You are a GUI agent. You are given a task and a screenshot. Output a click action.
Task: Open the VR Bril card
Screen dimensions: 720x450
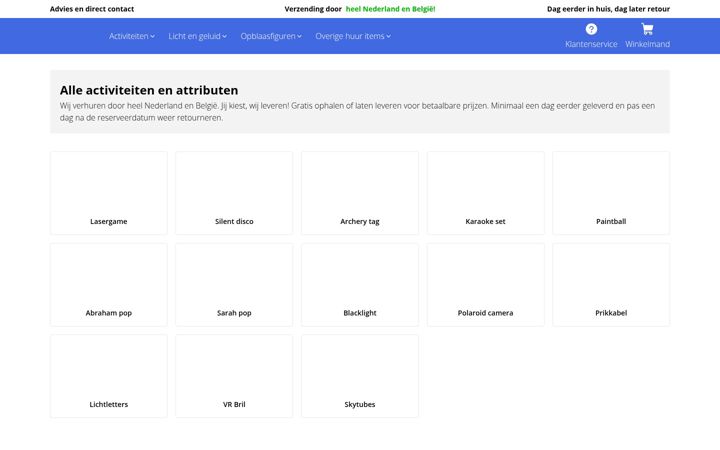(234, 376)
